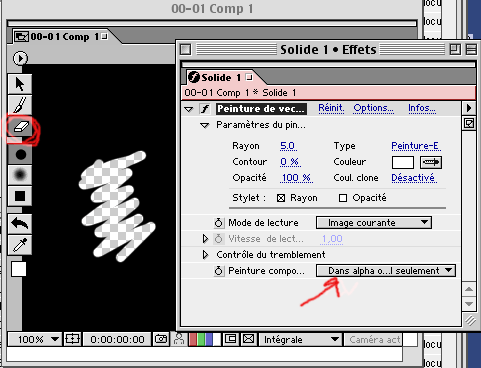The width and height of the screenshot is (481, 368).
Task: Click the Couleur eyedropper button
Action: (431, 162)
